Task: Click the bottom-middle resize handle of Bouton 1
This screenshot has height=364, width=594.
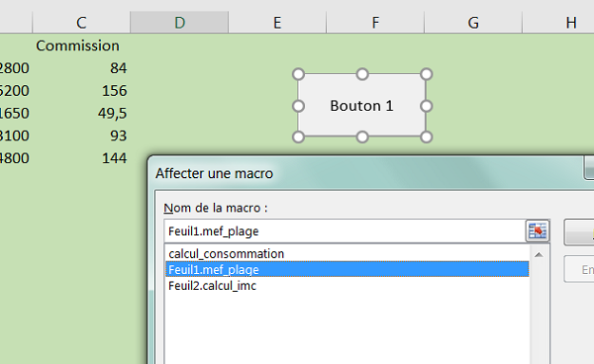Action: point(362,136)
